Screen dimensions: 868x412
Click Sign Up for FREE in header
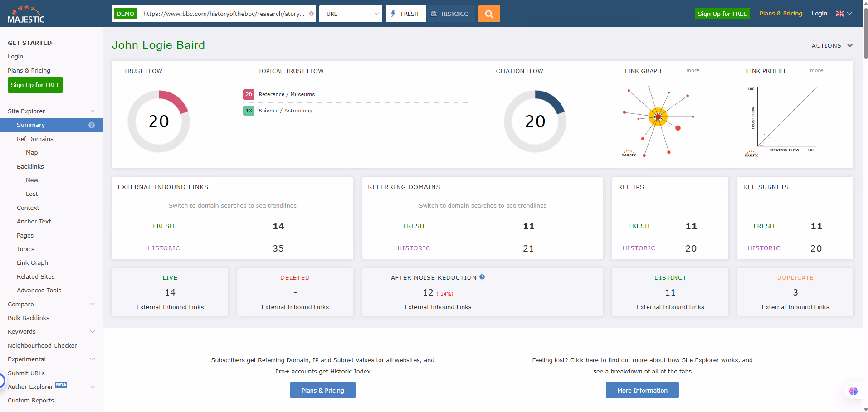pos(722,14)
